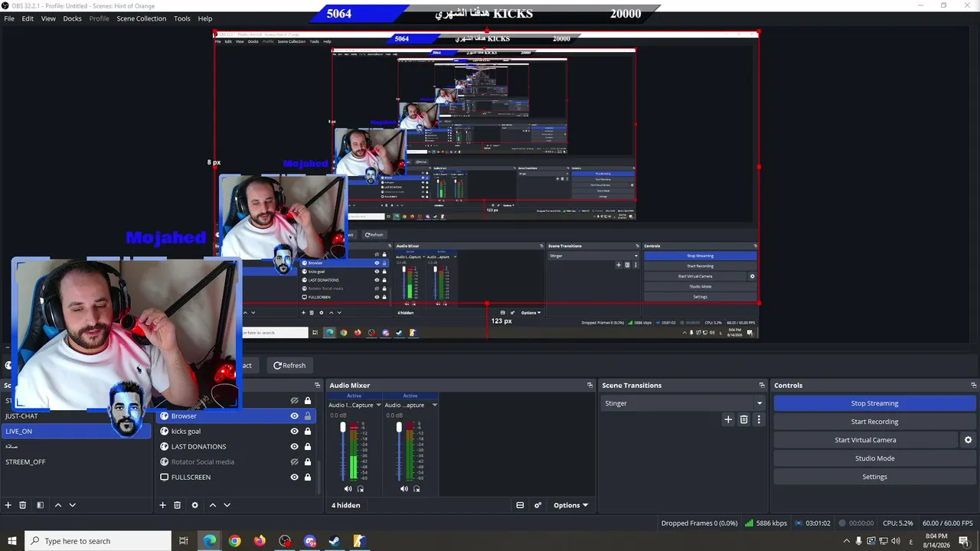Show the Rotator Social media source
Image resolution: width=980 pixels, height=551 pixels.
294,462
